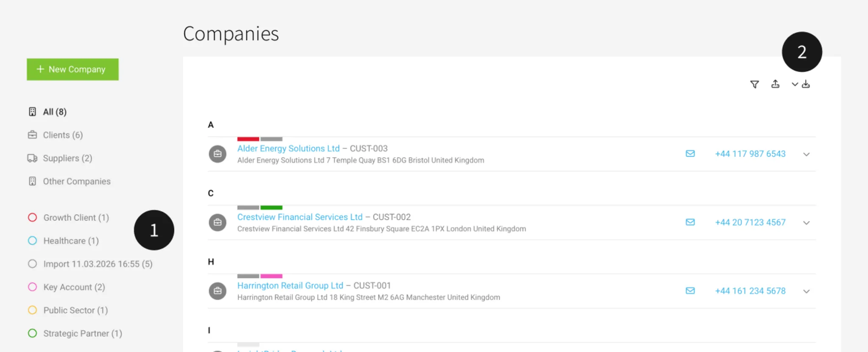The image size is (868, 352).
Task: Expand details for Crestview Financial Services row
Action: [807, 223]
